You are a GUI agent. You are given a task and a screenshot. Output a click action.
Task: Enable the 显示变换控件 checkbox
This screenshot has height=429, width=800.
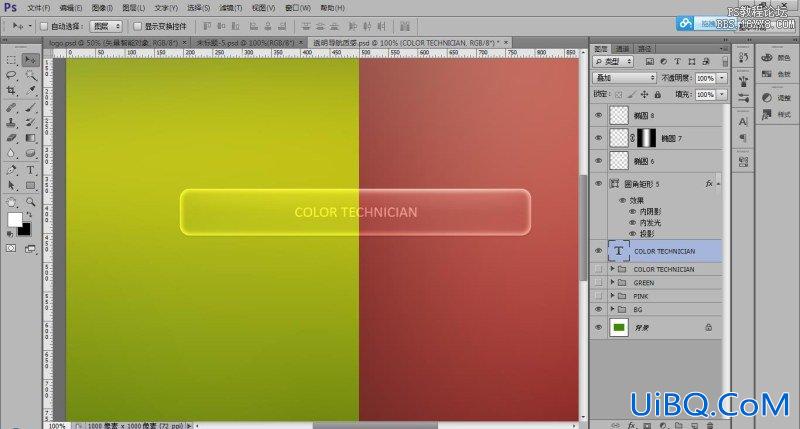pos(137,26)
